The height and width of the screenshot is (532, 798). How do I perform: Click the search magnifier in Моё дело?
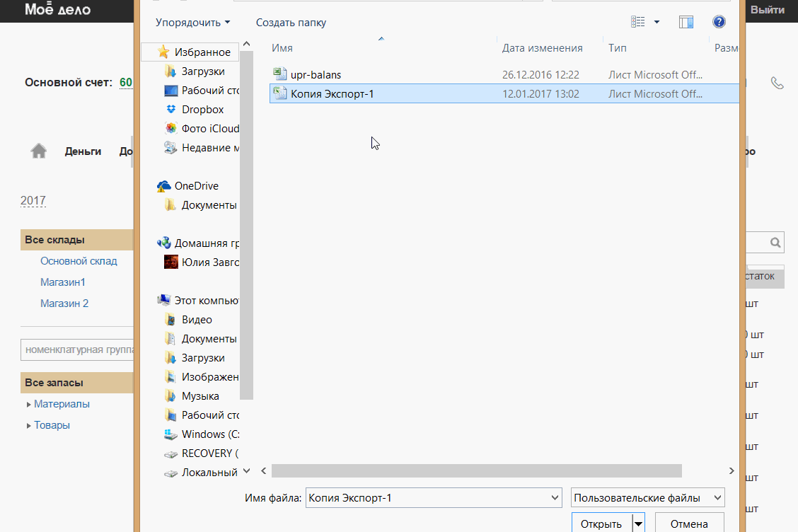[x=775, y=243]
